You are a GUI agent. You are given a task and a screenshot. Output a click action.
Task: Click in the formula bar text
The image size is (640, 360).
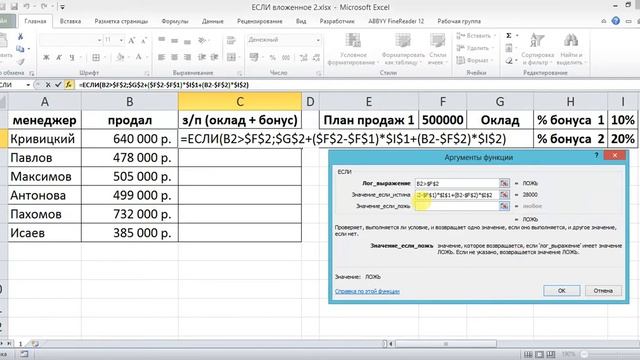[164, 85]
